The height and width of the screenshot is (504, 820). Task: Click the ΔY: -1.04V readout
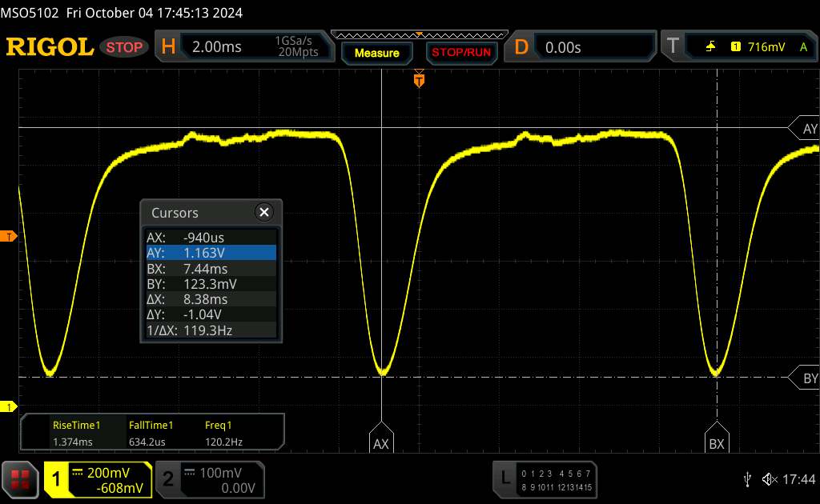(x=211, y=314)
